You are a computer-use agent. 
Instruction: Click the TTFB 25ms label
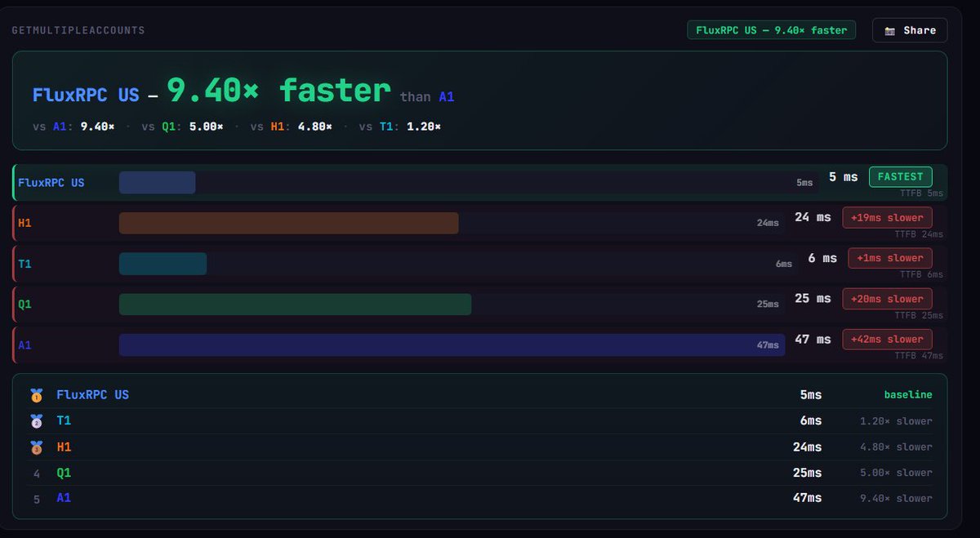(x=919, y=315)
